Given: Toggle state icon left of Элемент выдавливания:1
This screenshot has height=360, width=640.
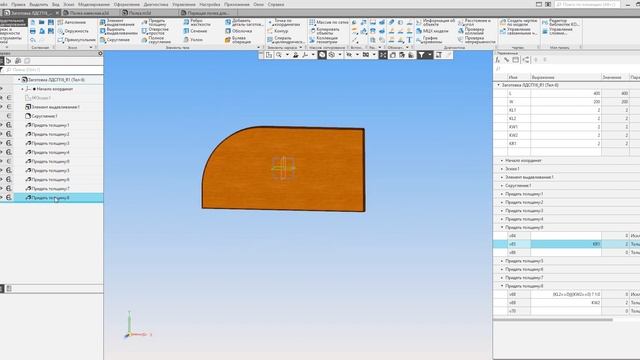Looking at the screenshot, I should pyautogui.click(x=9, y=107).
